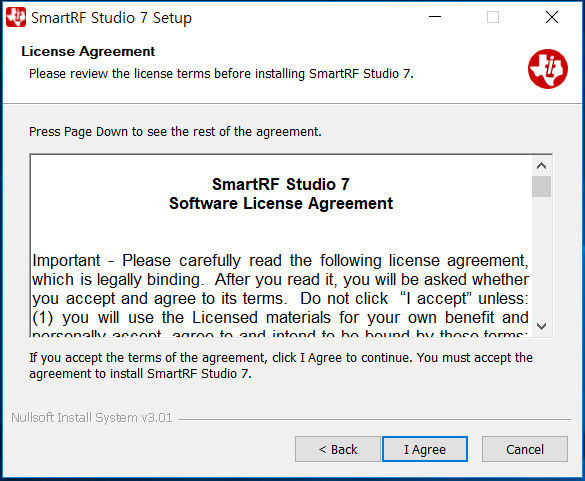Click the Please review the license terms subtitle
585x481 pixels.
coord(221,74)
